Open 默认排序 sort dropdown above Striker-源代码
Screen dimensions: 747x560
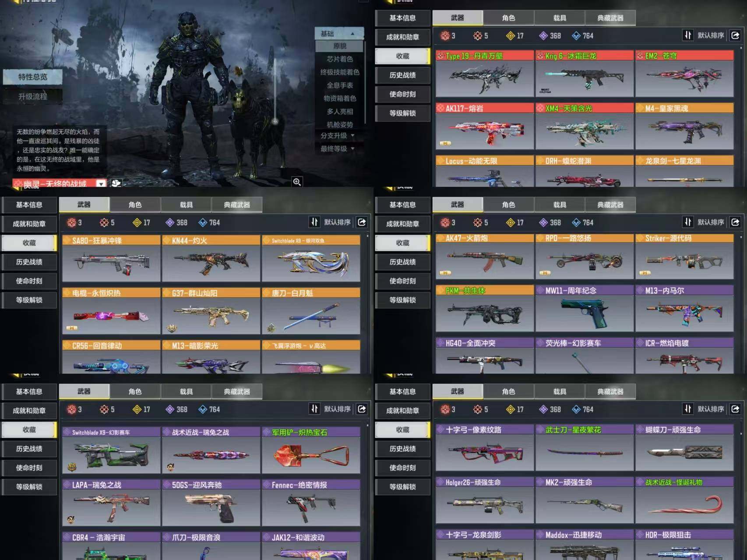pos(711,222)
